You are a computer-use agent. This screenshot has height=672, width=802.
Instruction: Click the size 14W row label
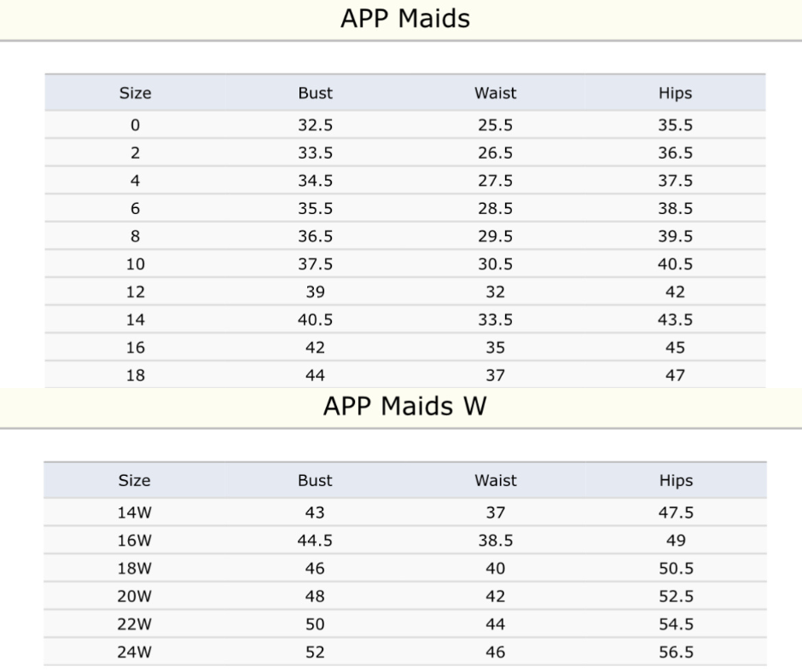click(135, 513)
